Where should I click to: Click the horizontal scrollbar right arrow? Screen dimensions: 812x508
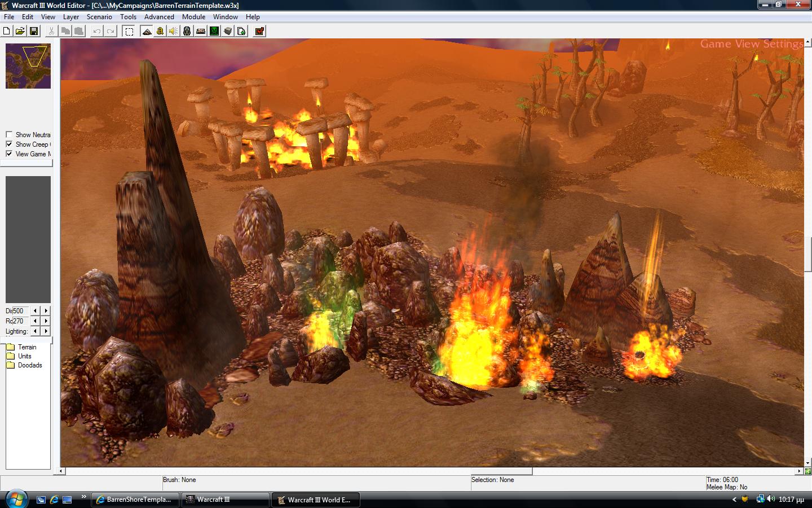coord(799,471)
